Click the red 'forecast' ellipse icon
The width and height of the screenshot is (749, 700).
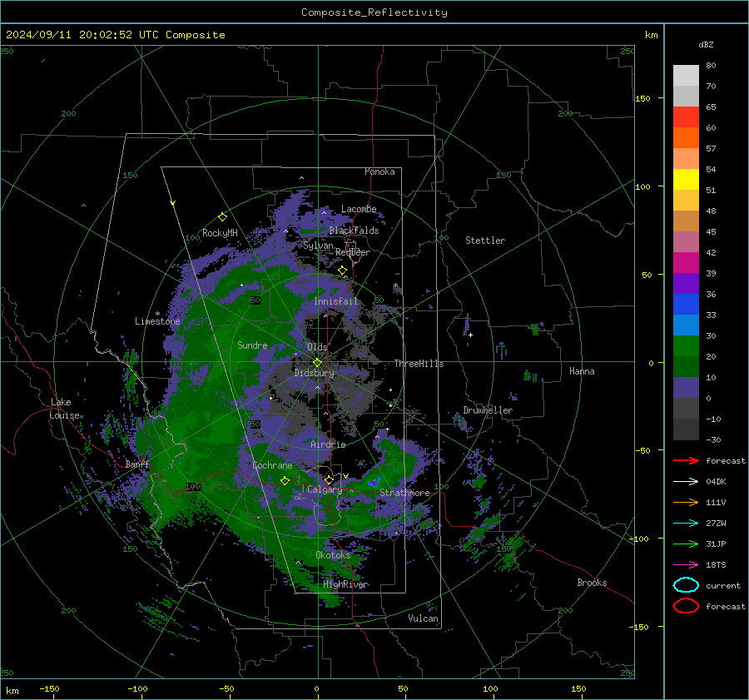[x=686, y=606]
